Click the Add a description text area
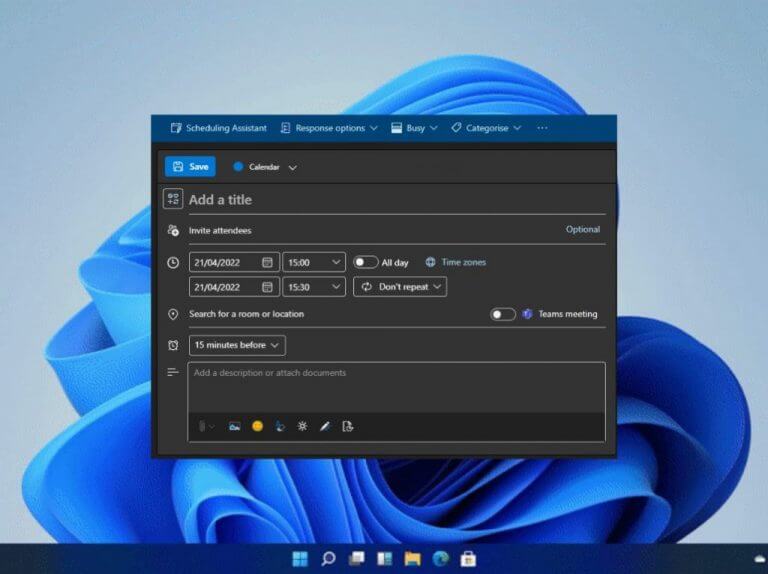This screenshot has width=768, height=574. coord(397,388)
